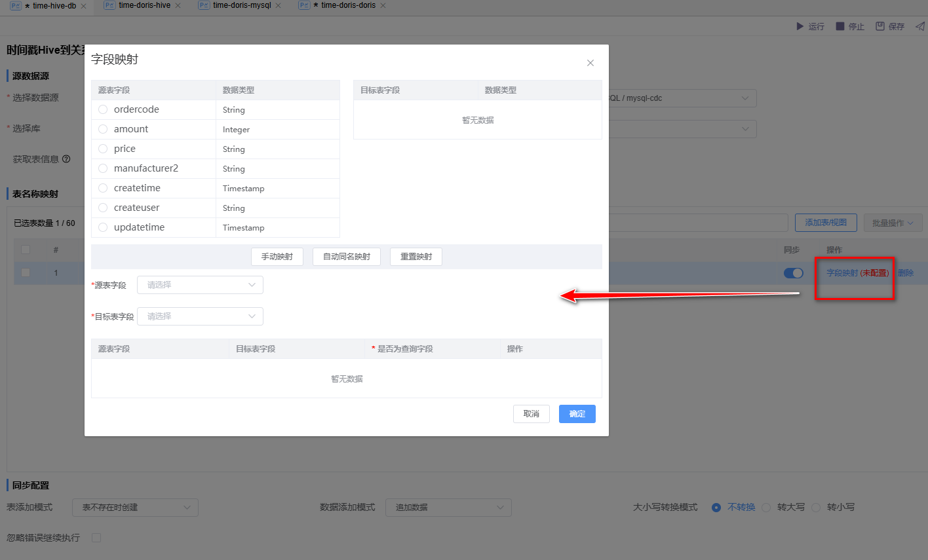Viewport: 928px width, 560px height.
Task: Toggle the 同步 switch off
Action: (x=793, y=273)
